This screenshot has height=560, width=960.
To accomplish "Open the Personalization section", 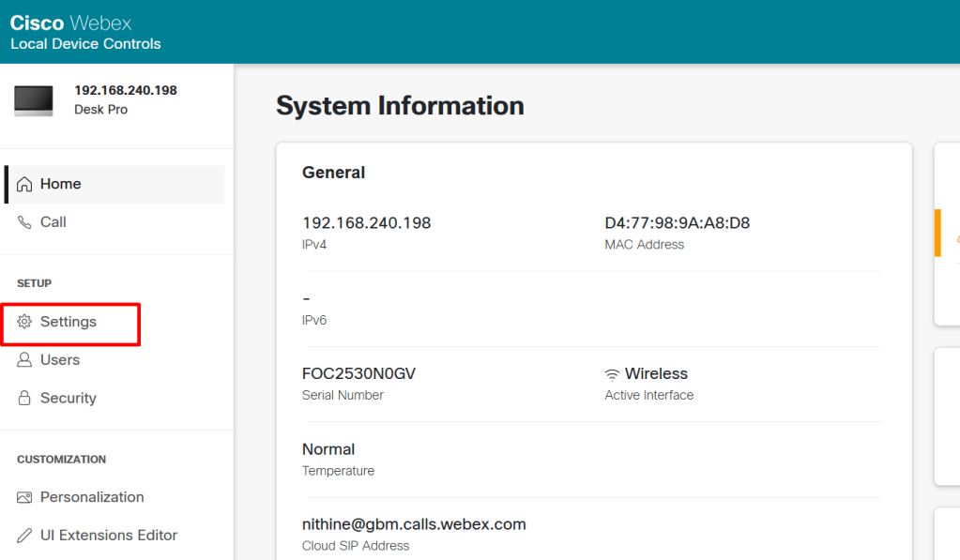I will [92, 497].
